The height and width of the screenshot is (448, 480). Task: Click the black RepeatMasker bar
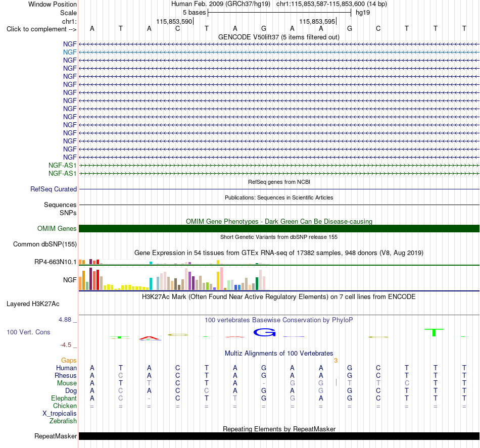point(279,436)
